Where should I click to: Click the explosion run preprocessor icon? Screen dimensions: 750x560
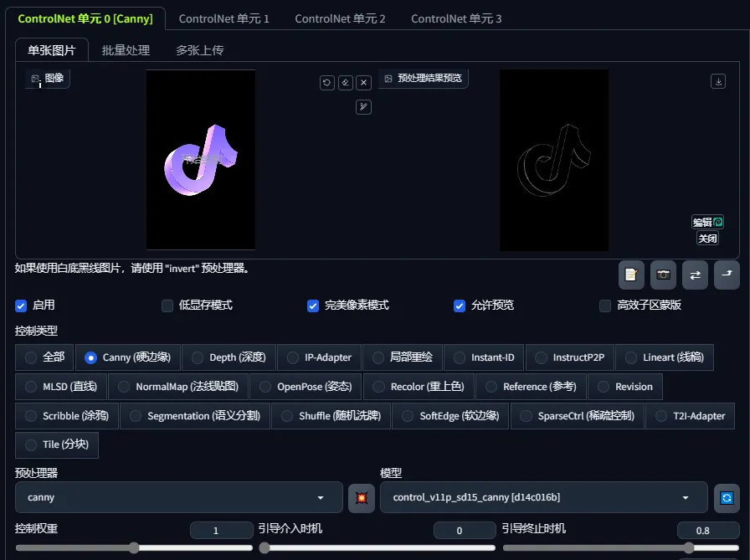pos(361,498)
